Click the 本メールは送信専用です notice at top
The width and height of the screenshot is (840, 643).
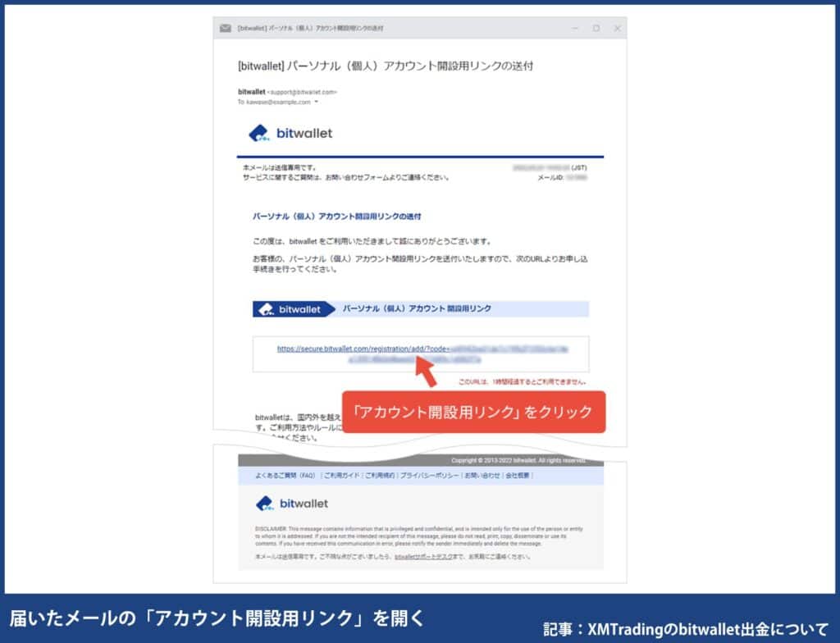[280, 167]
